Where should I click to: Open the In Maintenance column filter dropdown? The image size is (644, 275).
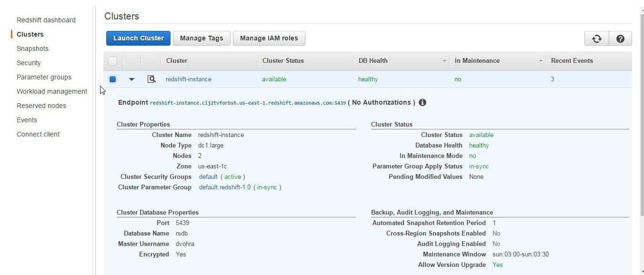tap(541, 61)
